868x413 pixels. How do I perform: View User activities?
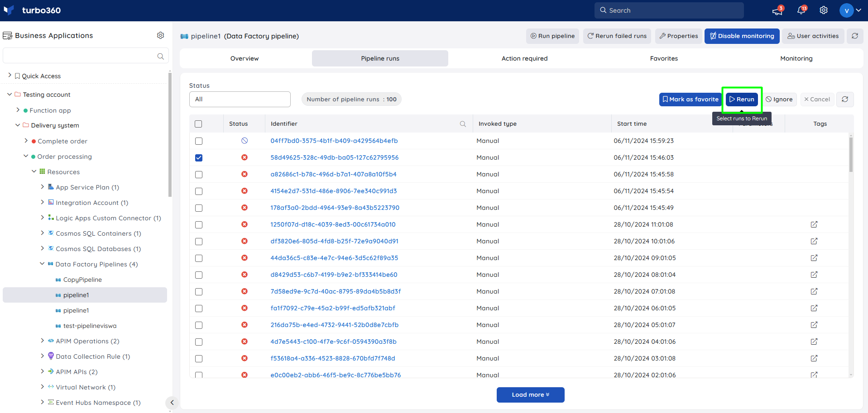(x=813, y=36)
